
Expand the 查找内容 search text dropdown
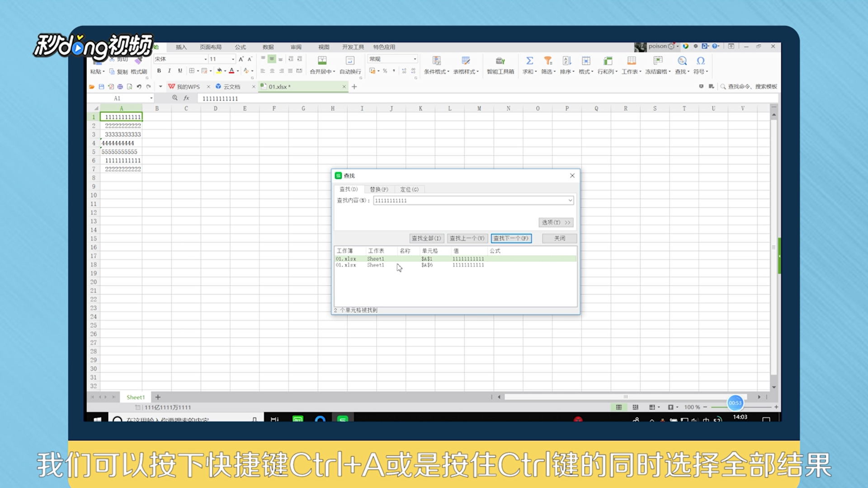pyautogui.click(x=570, y=201)
